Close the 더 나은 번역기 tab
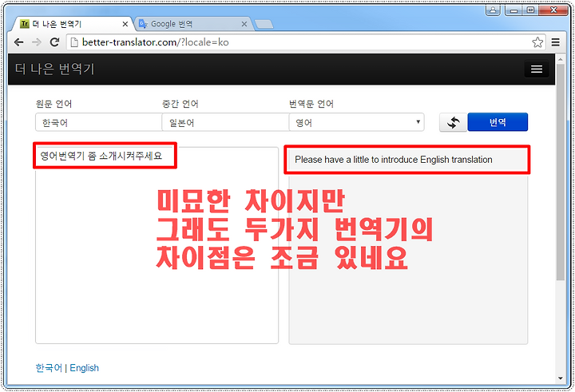This screenshot has width=575, height=392. 125,24
